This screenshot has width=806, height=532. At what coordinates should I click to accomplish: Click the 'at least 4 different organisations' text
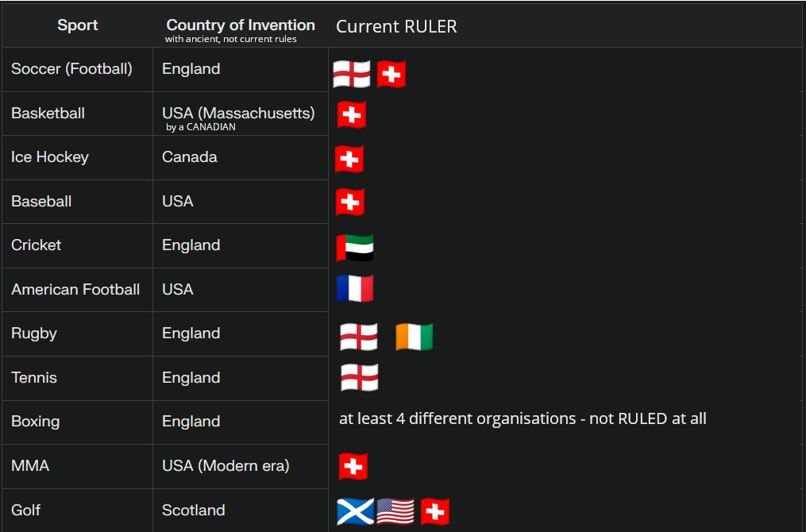[x=457, y=419]
